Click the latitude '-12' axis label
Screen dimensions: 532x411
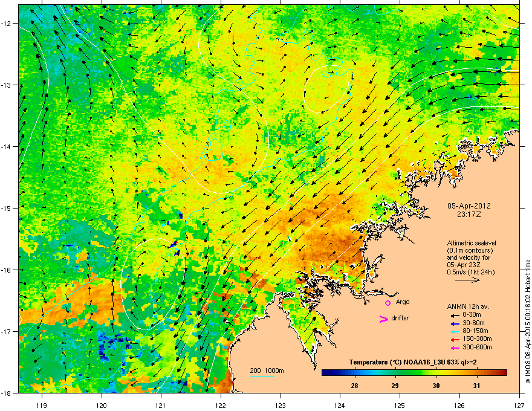point(6,23)
